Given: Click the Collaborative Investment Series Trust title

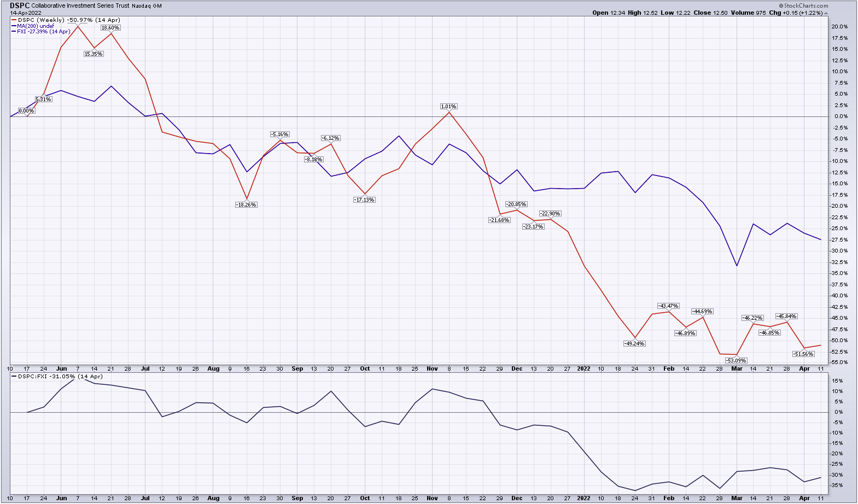Looking at the screenshot, I should click(80, 5).
